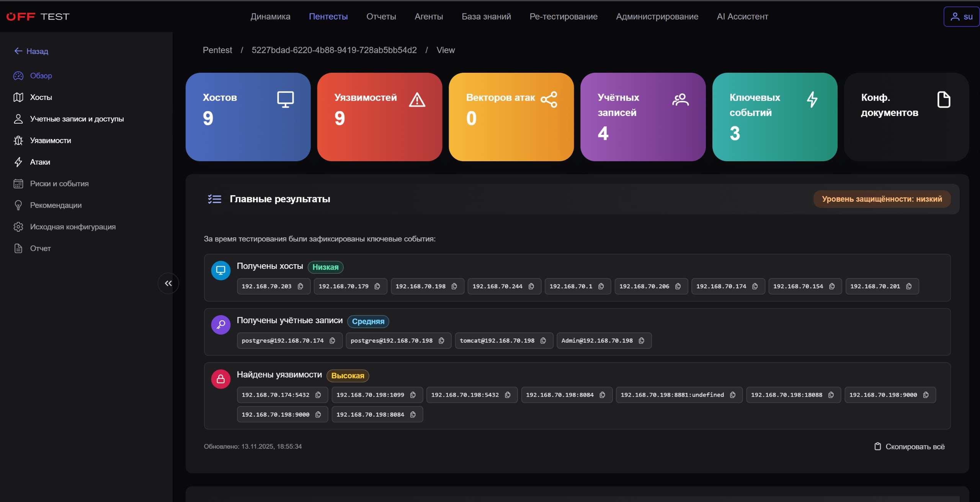Copy host 192.168.70.244 with its copy icon
Screen dimensions: 980x502
click(531, 286)
